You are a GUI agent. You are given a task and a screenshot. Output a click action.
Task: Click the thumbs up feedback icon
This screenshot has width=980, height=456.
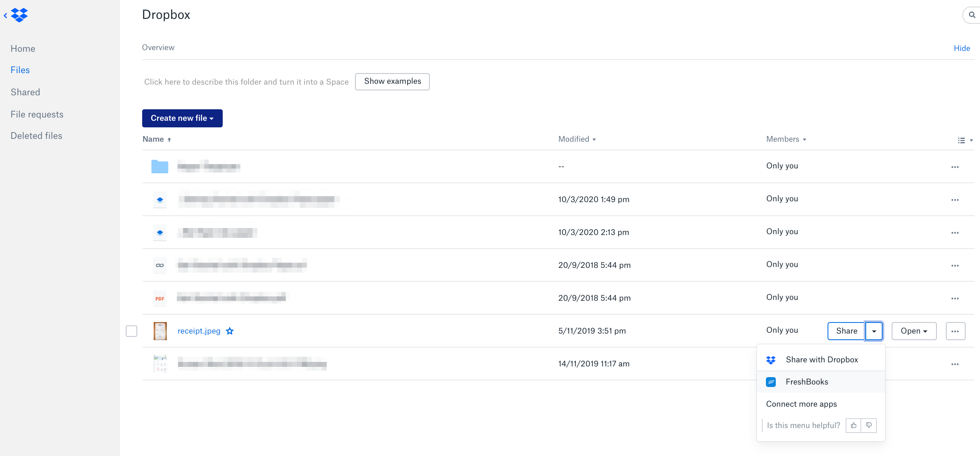tap(853, 426)
